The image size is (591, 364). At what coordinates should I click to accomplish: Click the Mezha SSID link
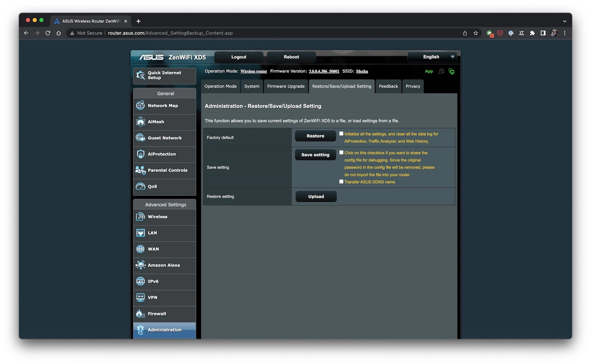coord(362,71)
